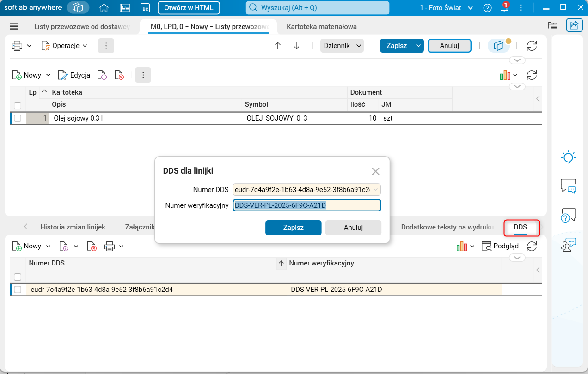The width and height of the screenshot is (588, 374).
Task: Click the Podgląd preview button
Action: [500, 247]
